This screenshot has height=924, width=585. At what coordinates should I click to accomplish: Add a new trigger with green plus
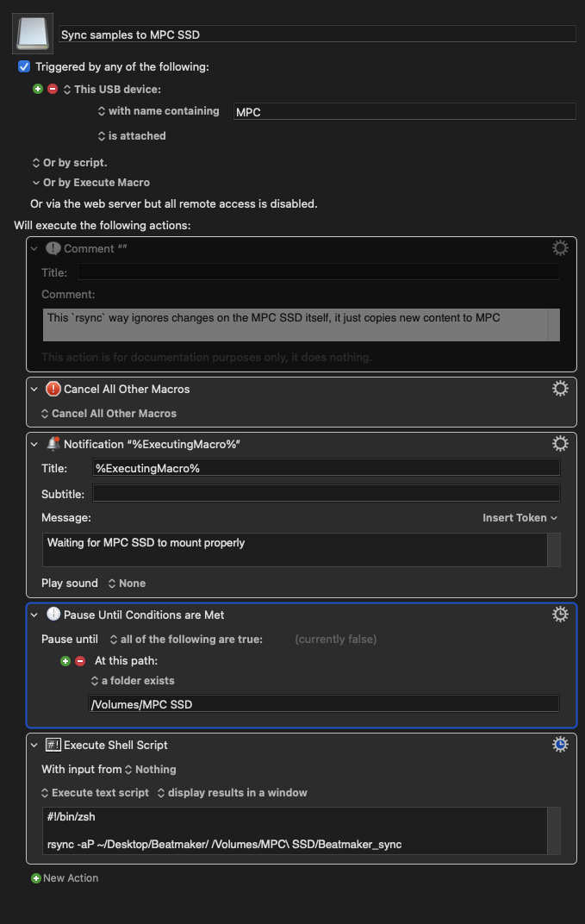tap(38, 89)
